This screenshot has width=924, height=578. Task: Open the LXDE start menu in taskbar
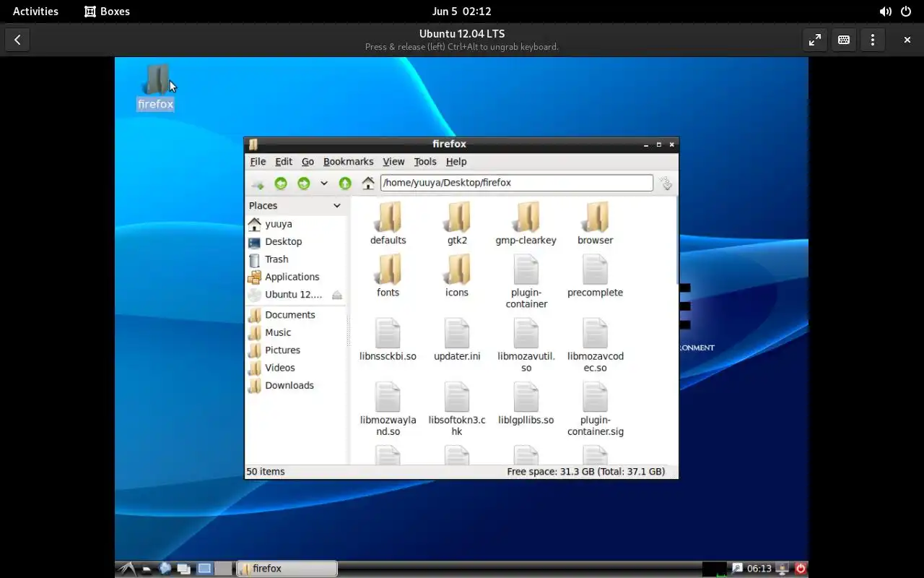click(126, 569)
